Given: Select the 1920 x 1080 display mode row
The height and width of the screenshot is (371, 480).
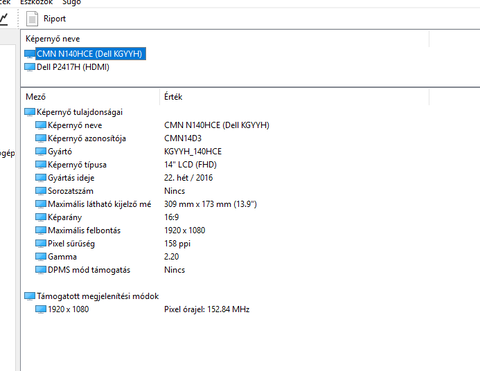Looking at the screenshot, I should (68, 309).
